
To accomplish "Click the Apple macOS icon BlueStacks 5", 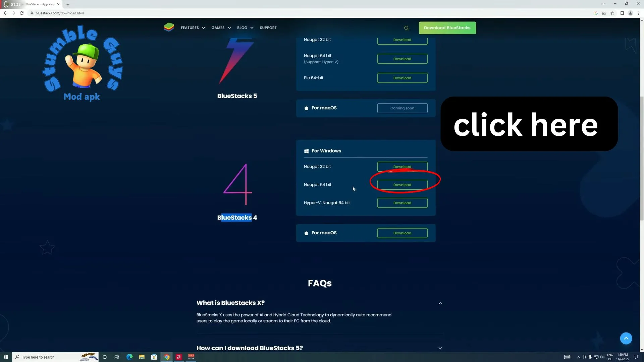I will click(307, 108).
